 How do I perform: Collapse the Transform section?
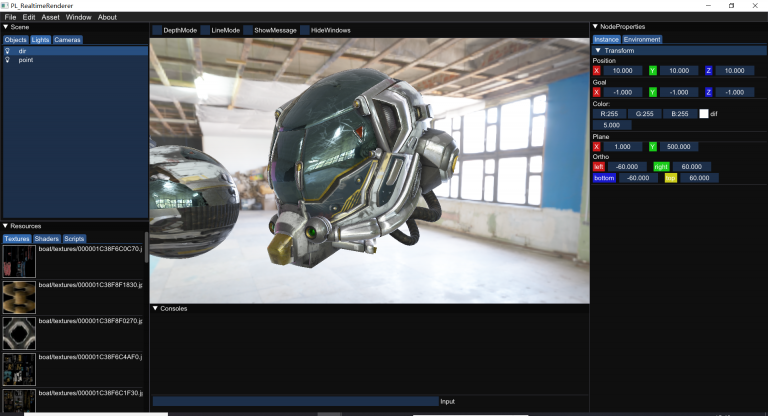click(598, 50)
